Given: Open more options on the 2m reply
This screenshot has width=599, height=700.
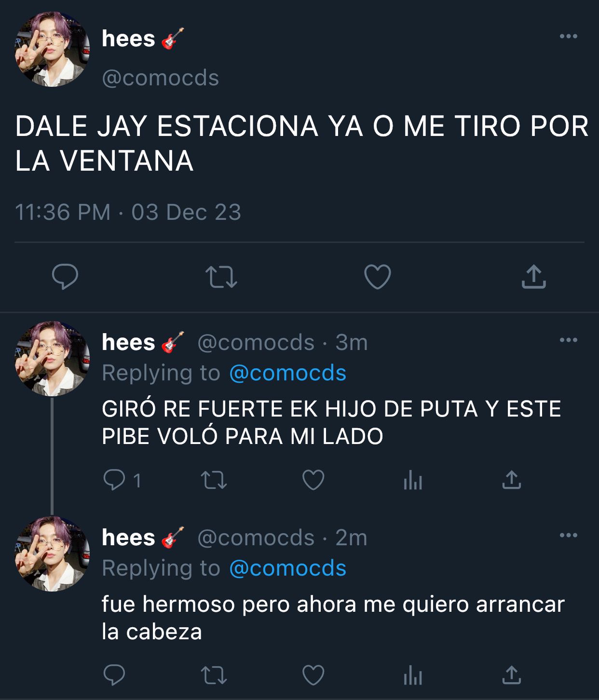Looking at the screenshot, I should pos(569,535).
